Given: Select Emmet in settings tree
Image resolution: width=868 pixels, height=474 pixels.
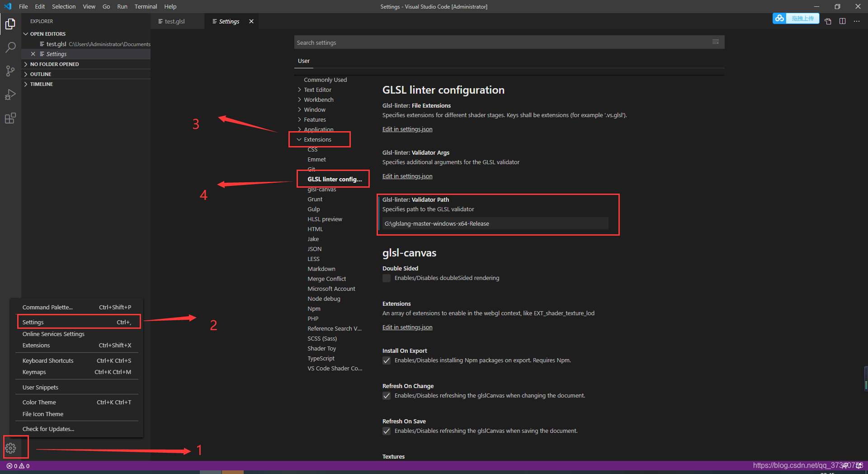Looking at the screenshot, I should [316, 159].
